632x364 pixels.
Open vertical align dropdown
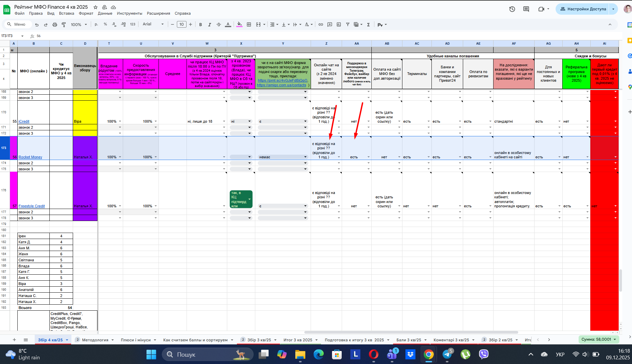[286, 24]
